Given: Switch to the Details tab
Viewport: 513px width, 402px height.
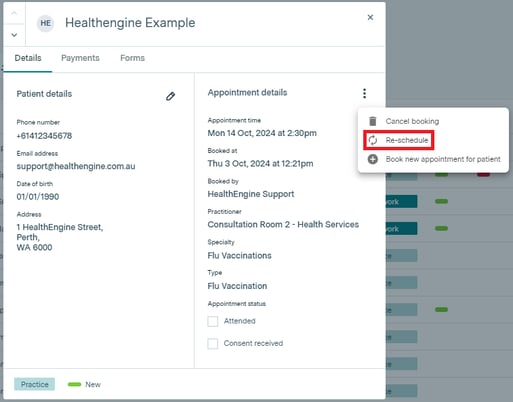Looking at the screenshot, I should pos(28,58).
